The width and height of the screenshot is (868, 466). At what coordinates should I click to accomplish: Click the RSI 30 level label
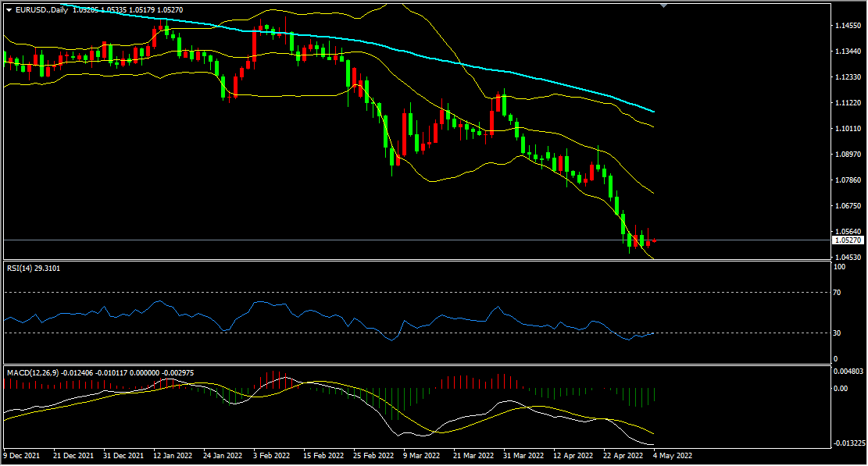[x=837, y=333]
